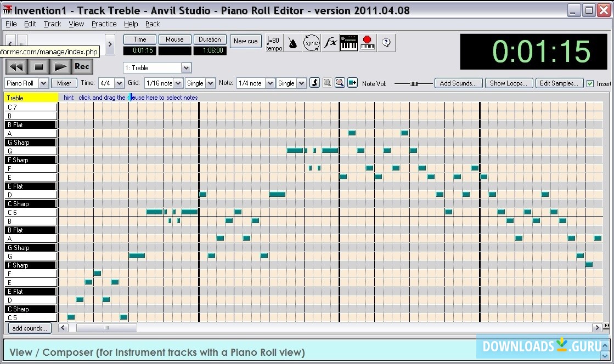Open the track selector showing 1: Treble
The height and width of the screenshot is (364, 614).
click(157, 68)
